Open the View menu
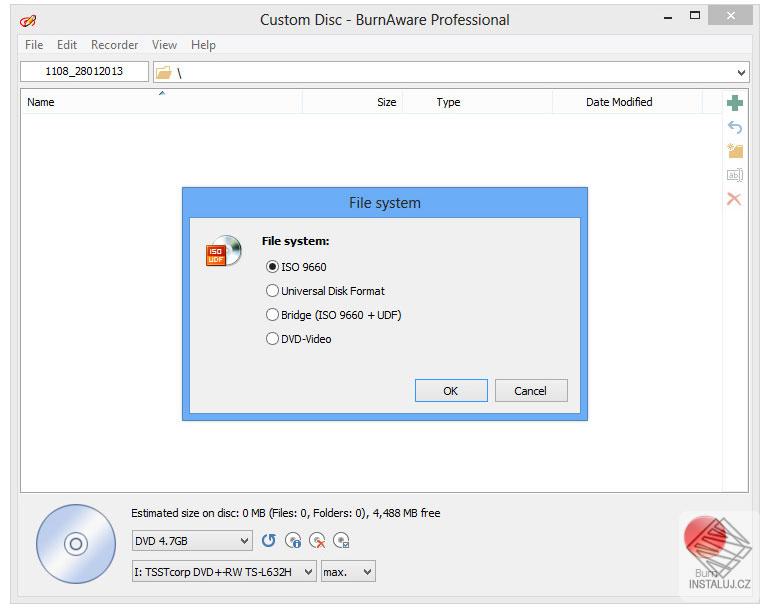The image size is (770, 611). click(164, 45)
